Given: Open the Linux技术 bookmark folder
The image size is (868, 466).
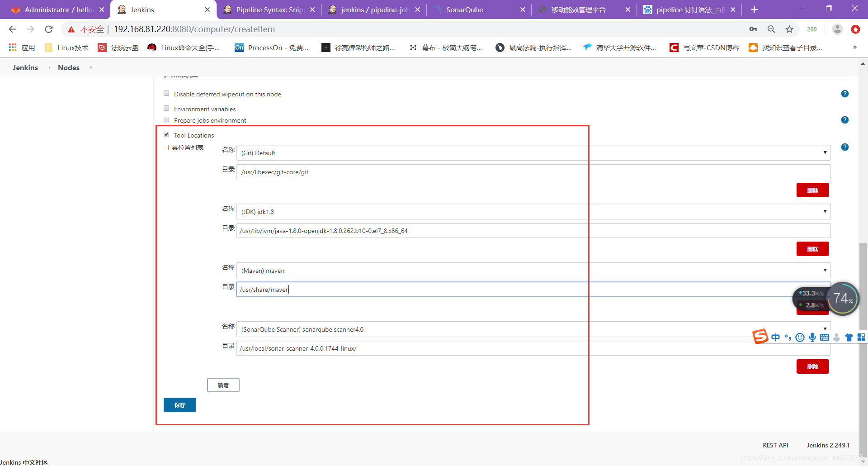Looking at the screenshot, I should pyautogui.click(x=67, y=48).
